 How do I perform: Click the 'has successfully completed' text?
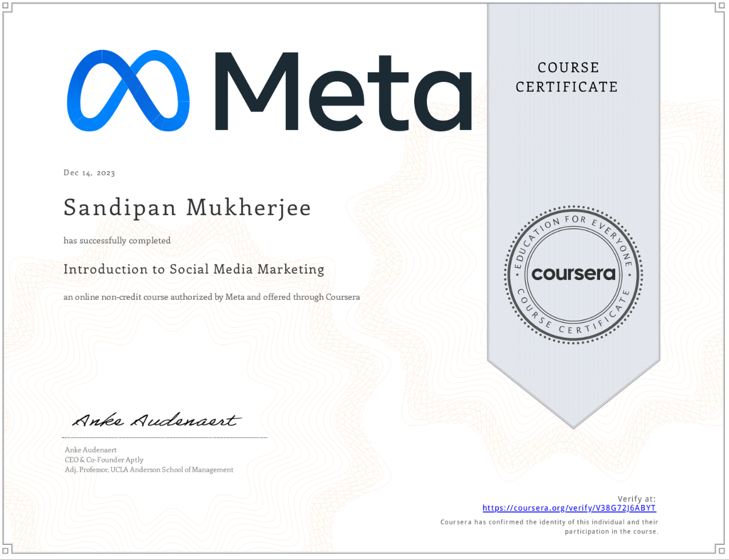(x=117, y=240)
